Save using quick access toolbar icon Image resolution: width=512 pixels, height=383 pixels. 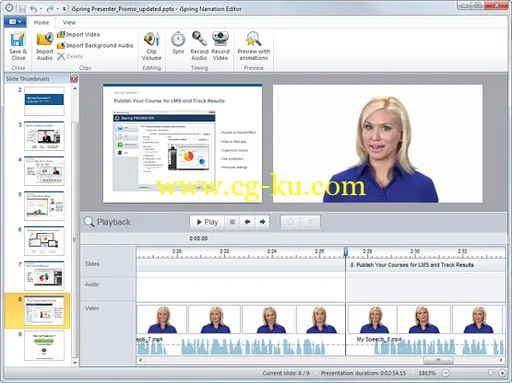22,9
